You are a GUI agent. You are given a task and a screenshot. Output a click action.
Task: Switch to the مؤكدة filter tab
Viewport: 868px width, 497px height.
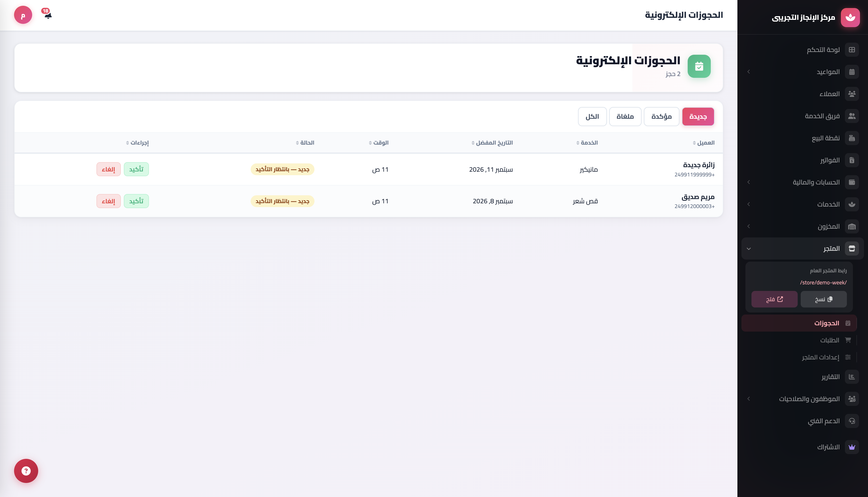click(661, 116)
